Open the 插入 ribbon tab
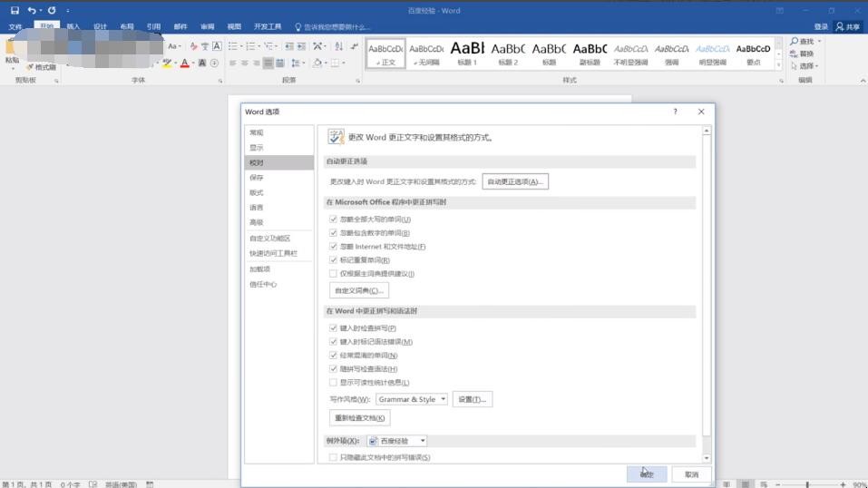 point(73,26)
